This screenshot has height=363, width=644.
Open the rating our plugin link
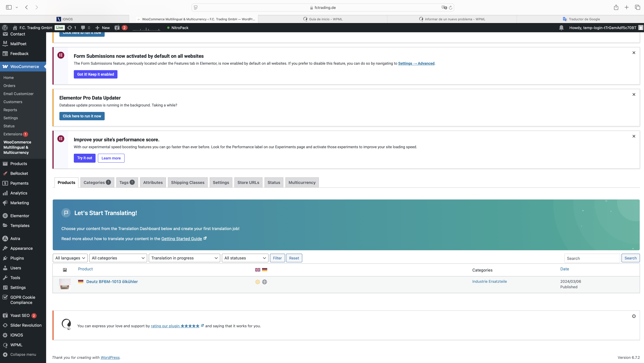(x=175, y=326)
